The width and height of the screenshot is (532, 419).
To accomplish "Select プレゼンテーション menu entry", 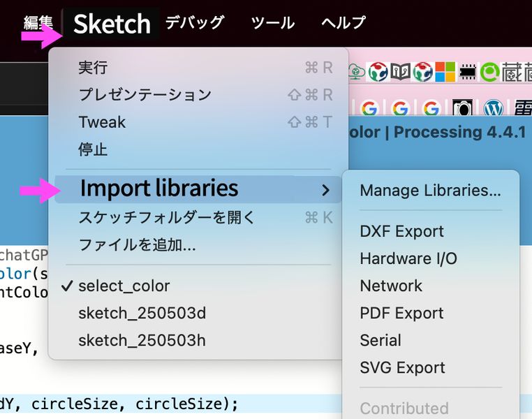I will (x=198, y=95).
